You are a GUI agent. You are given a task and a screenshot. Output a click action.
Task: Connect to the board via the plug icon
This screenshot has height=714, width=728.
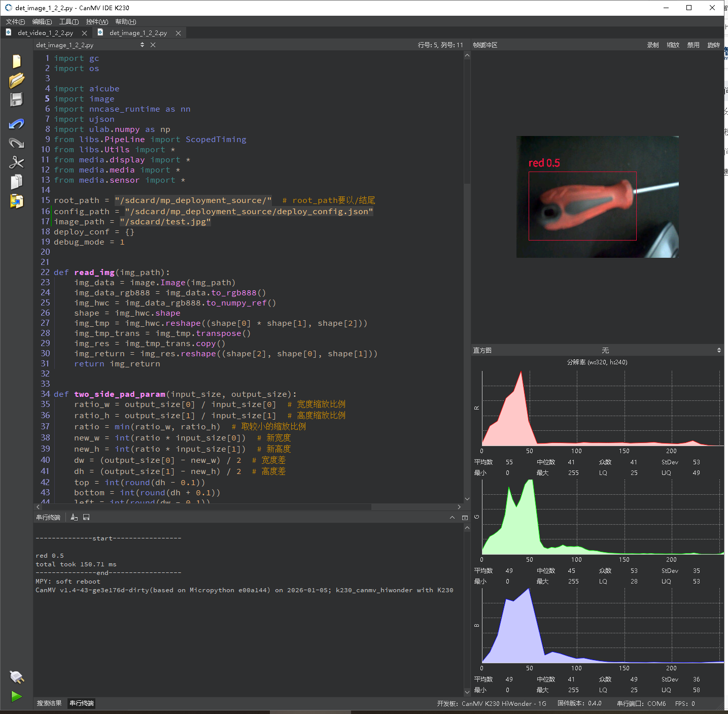[16, 676]
